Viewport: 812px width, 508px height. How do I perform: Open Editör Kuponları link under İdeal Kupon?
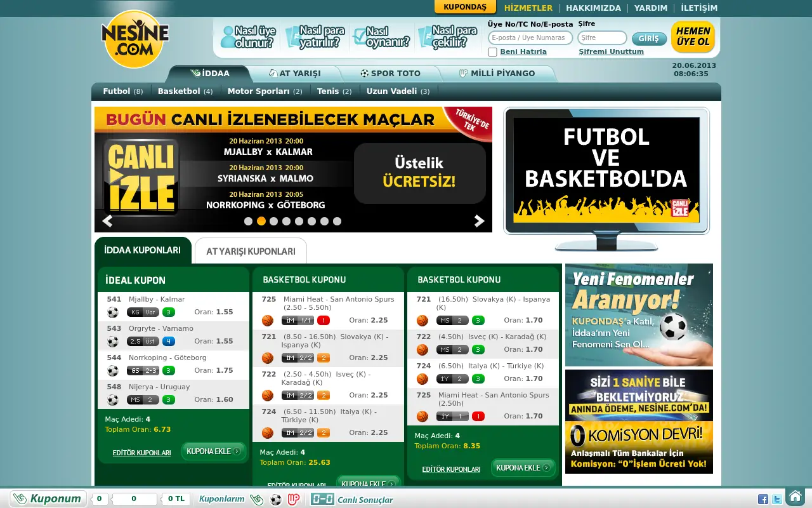coord(141,453)
